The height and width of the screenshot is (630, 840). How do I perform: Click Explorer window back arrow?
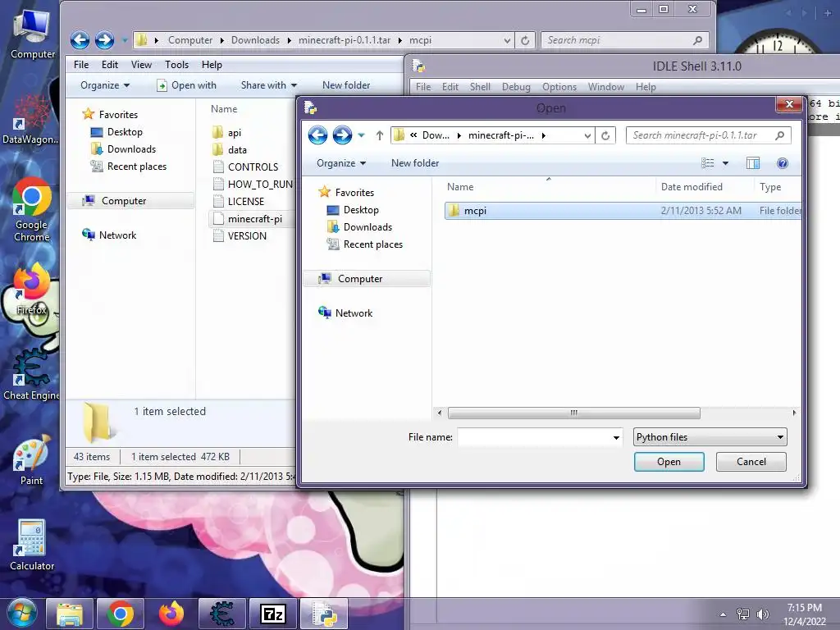(80, 40)
